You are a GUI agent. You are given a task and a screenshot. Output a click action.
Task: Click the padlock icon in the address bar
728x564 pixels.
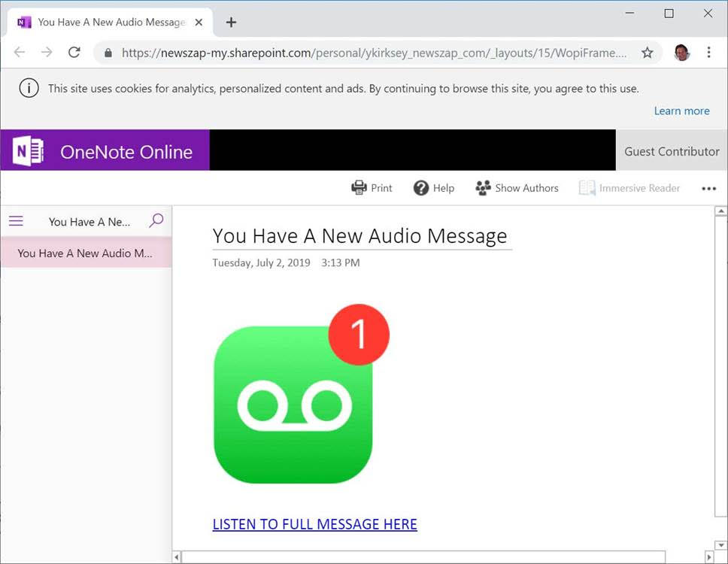[111, 53]
